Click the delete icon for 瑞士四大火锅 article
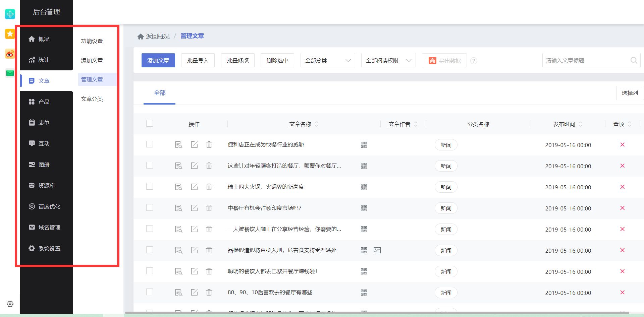This screenshot has width=644, height=317. 209,187
